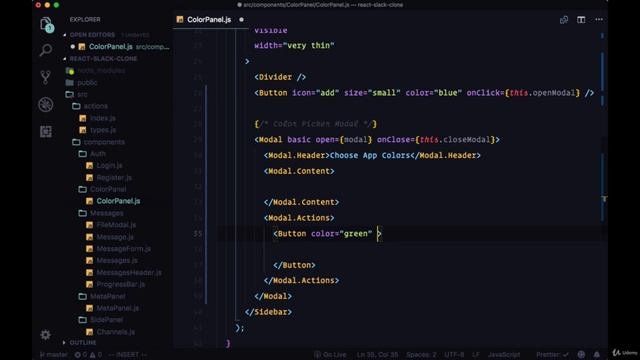Open More Actions ellipsis in editor toolbar
Image resolution: width=640 pixels, height=360 pixels.
[x=599, y=20]
